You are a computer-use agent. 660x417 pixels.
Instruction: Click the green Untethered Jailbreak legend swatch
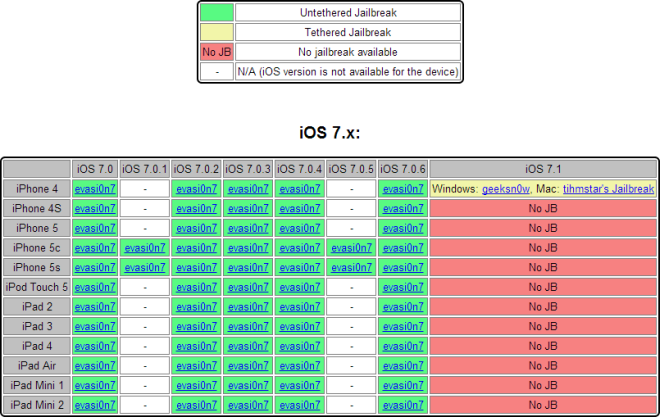pos(217,13)
